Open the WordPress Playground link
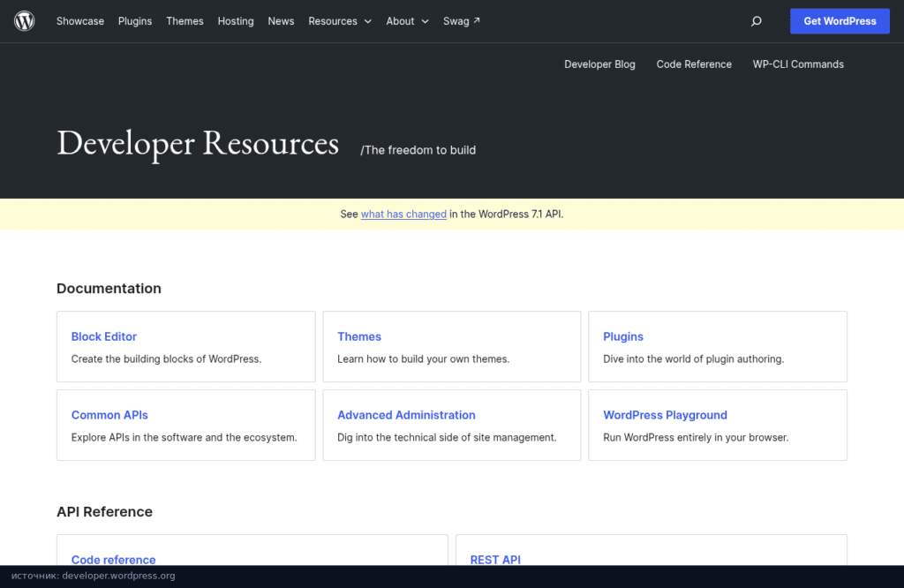This screenshot has width=904, height=588. (666, 415)
